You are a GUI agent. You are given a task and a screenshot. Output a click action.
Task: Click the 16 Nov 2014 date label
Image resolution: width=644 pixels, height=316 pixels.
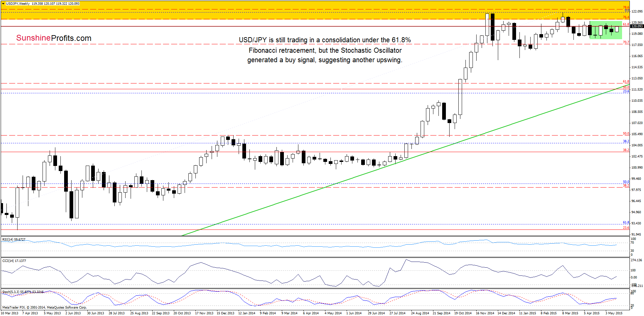tap(485, 313)
